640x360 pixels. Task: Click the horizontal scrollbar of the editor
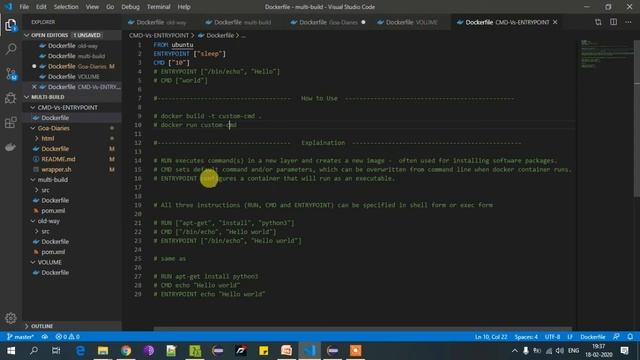point(362,328)
